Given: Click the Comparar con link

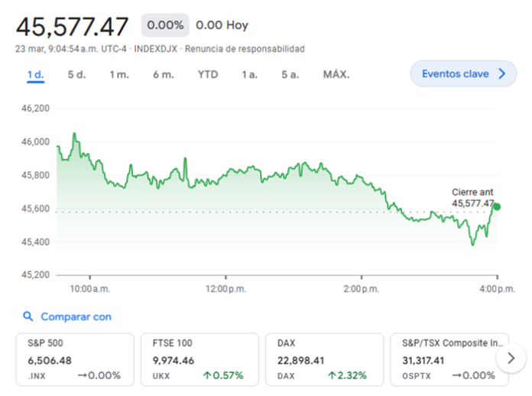Looking at the screenshot, I should tap(76, 316).
